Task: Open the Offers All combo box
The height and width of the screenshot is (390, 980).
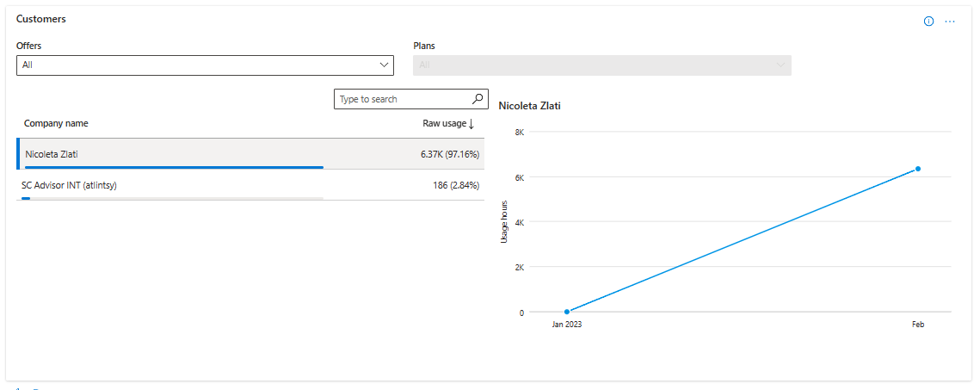Action: (x=205, y=65)
